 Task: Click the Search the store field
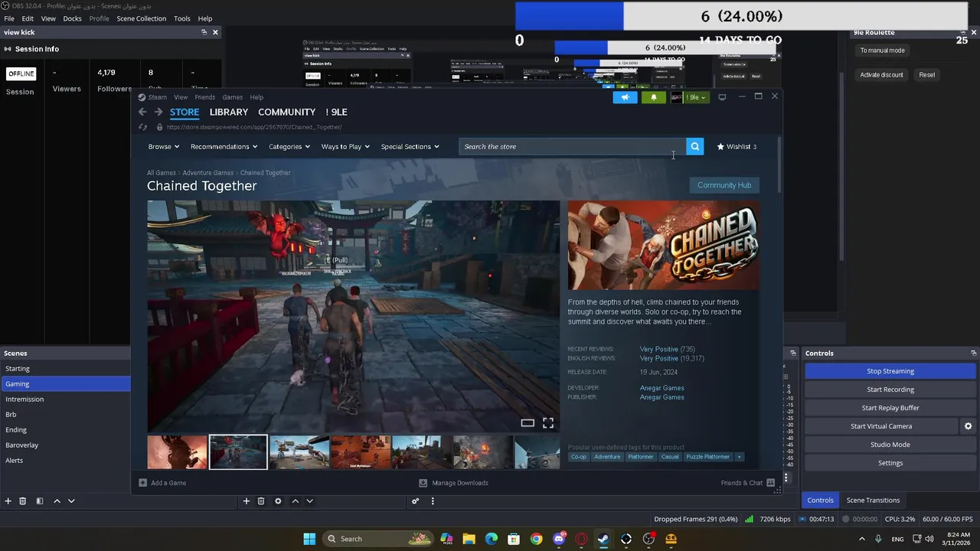click(572, 146)
